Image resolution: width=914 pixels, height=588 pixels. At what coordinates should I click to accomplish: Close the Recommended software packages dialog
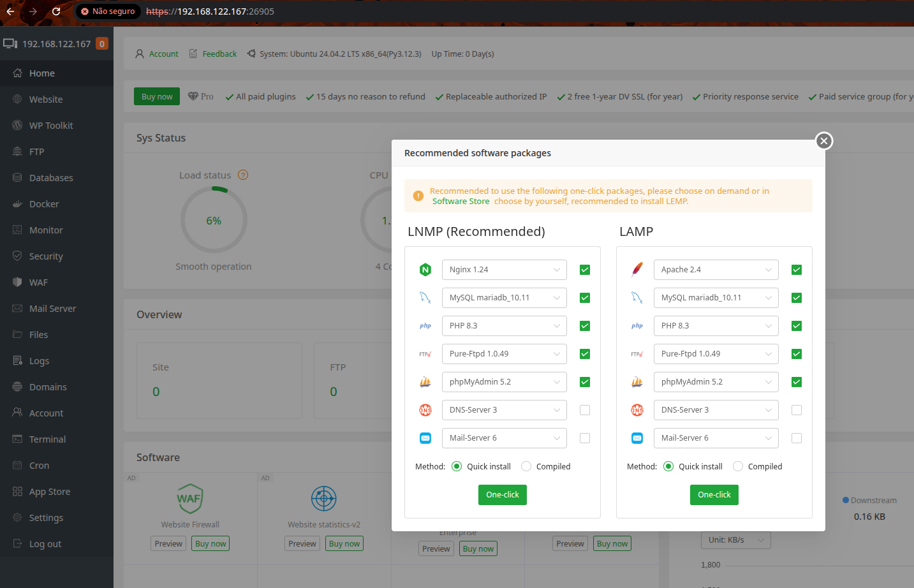[x=824, y=141]
